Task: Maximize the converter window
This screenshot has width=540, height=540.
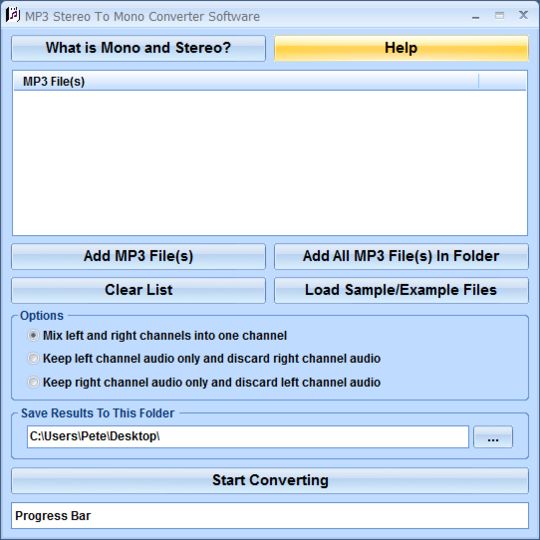Action: 499,15
